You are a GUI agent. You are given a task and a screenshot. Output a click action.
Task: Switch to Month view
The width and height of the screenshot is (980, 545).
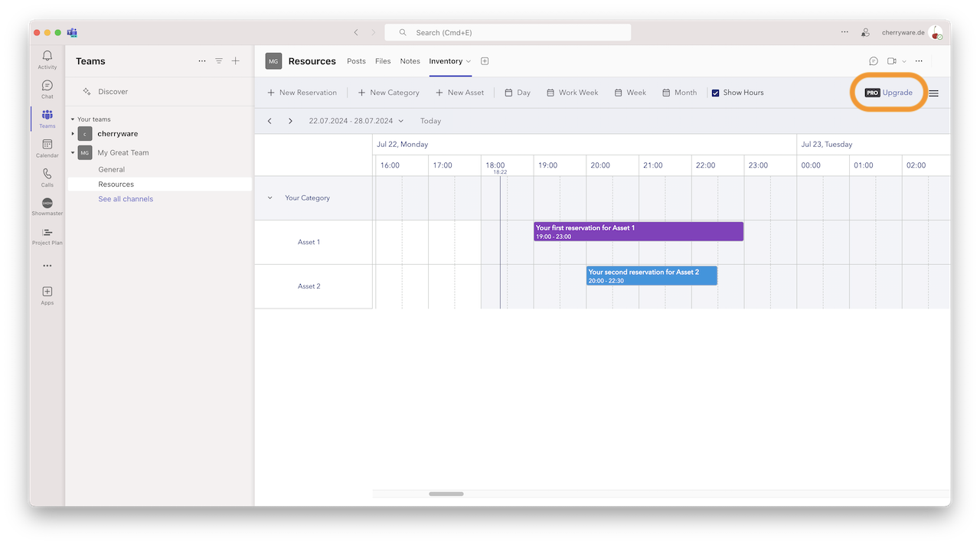679,93
